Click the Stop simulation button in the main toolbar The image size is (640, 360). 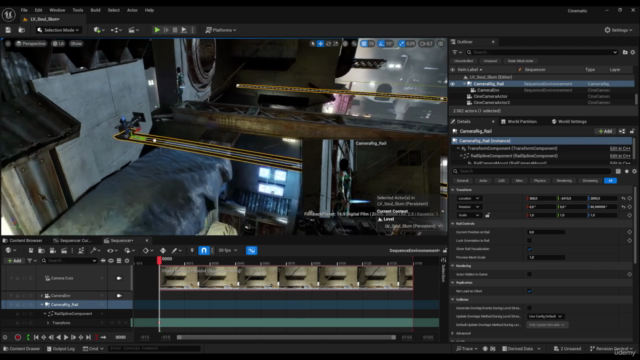175,30
